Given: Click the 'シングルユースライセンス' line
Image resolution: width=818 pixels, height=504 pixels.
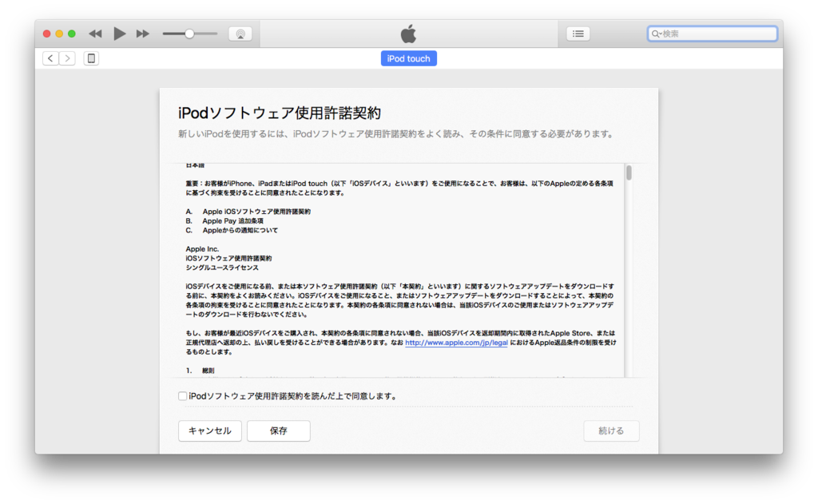Looking at the screenshot, I should 222,268.
